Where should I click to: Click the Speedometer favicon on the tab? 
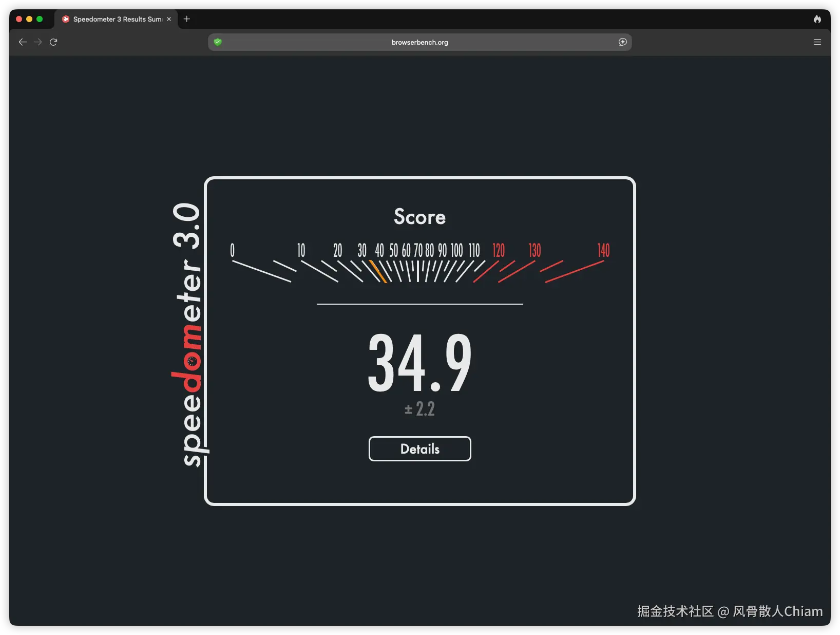tap(66, 19)
